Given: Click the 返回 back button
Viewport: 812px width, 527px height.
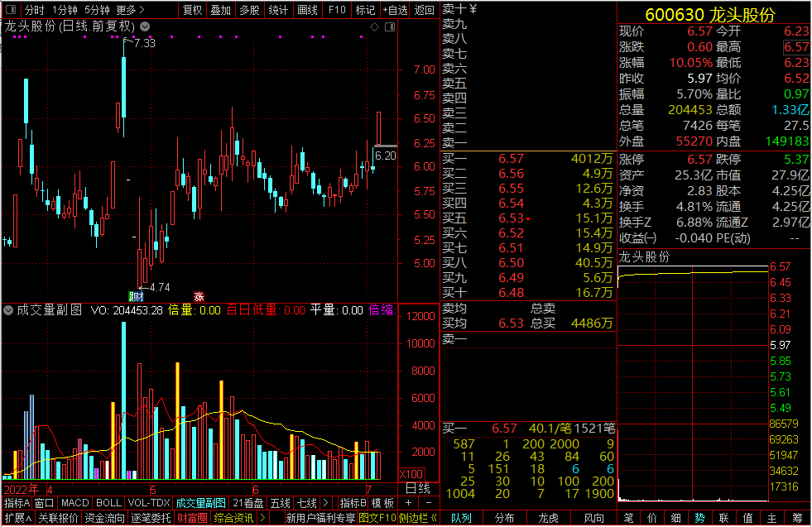Looking at the screenshot, I should (424, 10).
